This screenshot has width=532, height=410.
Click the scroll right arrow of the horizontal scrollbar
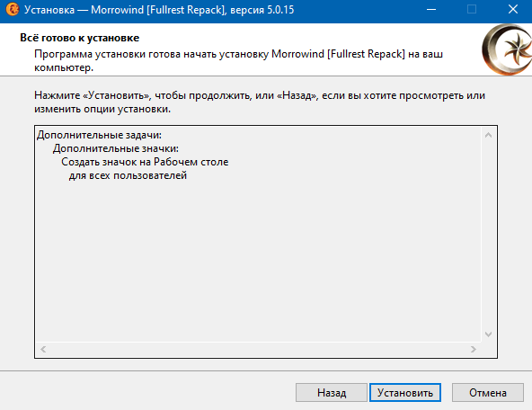click(x=474, y=349)
